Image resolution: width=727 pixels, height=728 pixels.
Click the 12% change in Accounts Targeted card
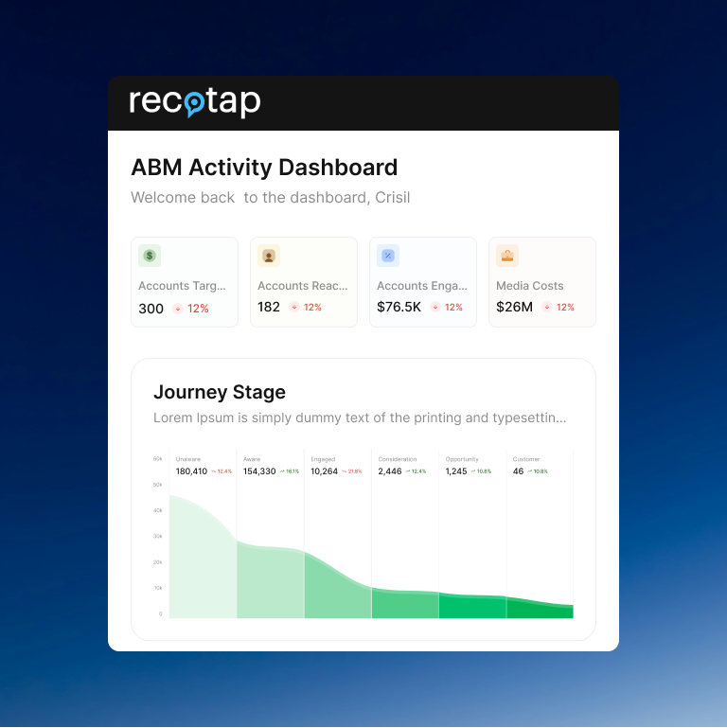coord(198,309)
